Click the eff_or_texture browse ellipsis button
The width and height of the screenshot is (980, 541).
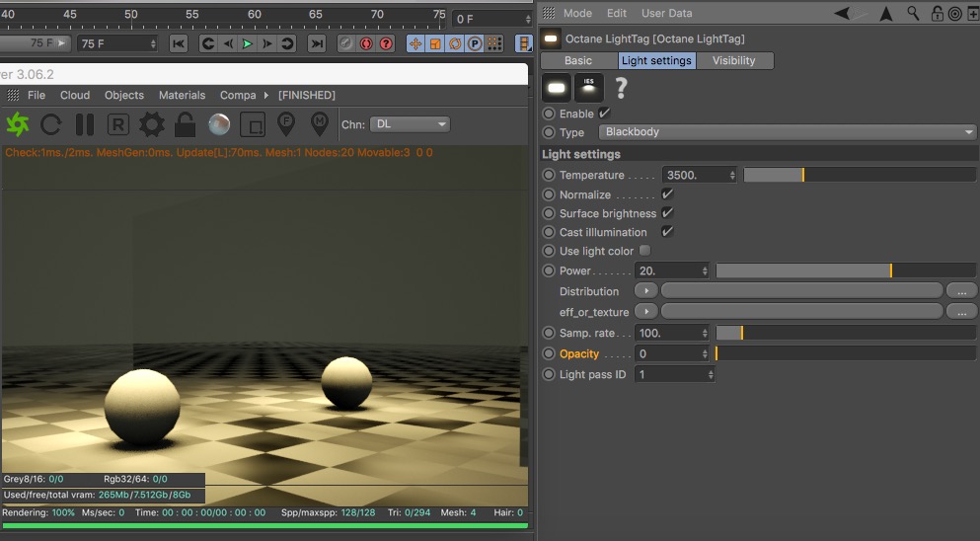(960, 312)
